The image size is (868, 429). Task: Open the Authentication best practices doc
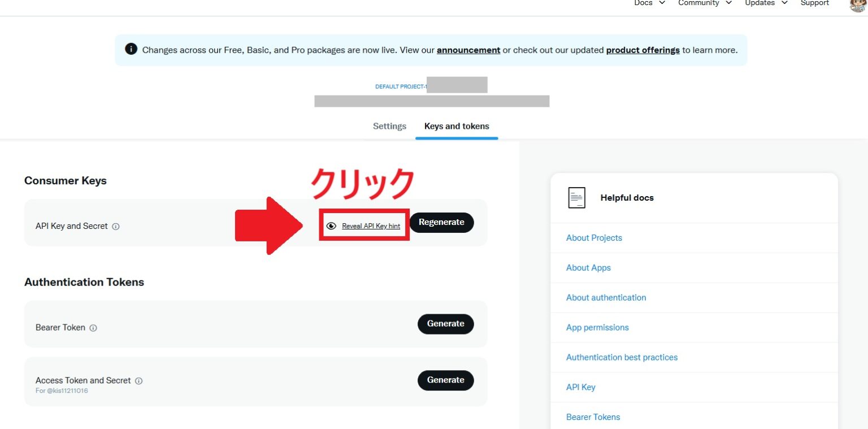tap(622, 357)
